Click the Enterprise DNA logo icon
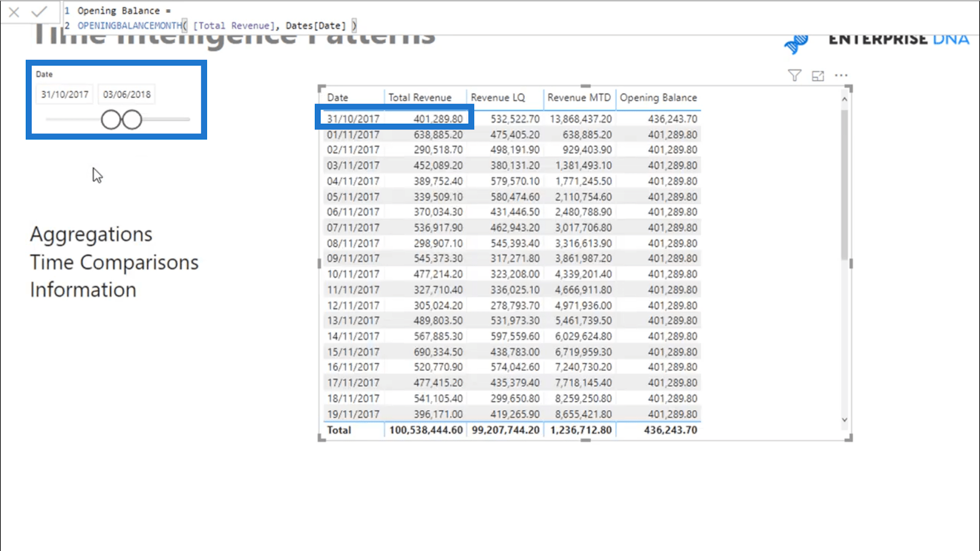The height and width of the screenshot is (551, 980). pos(796,43)
